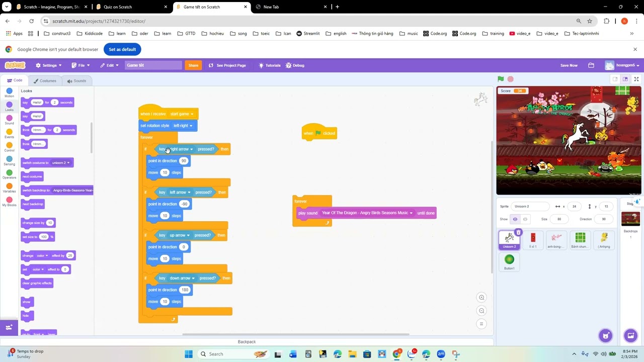Screen dimensions: 644x362
Task: Switch to the Sounds tab
Action: 76,81
